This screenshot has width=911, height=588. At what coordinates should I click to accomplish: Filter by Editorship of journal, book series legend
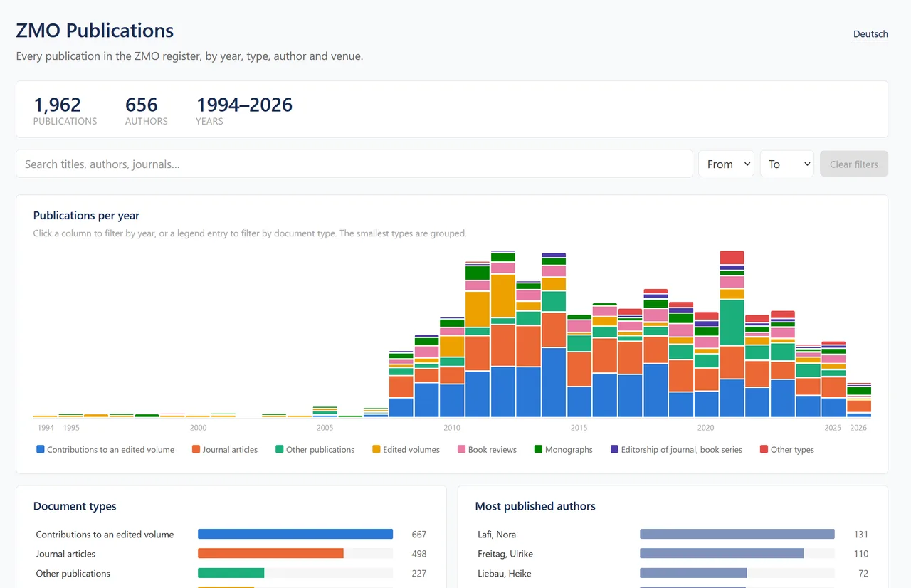coord(676,450)
